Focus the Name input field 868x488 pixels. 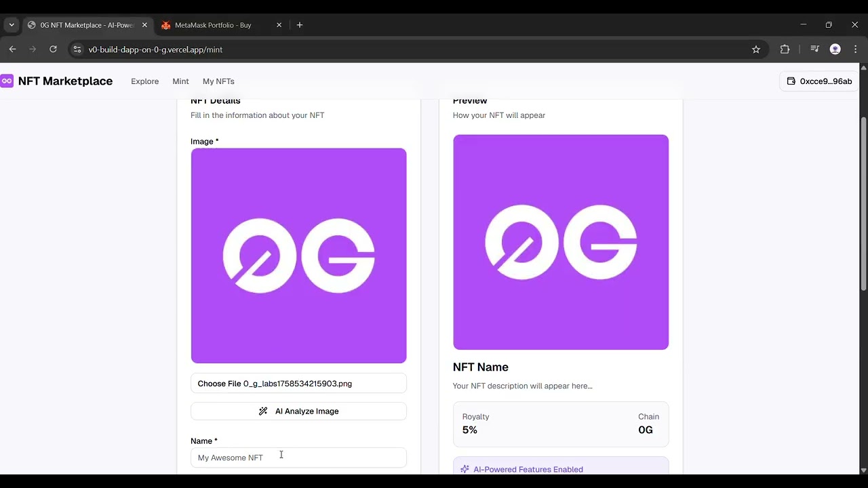pos(298,457)
